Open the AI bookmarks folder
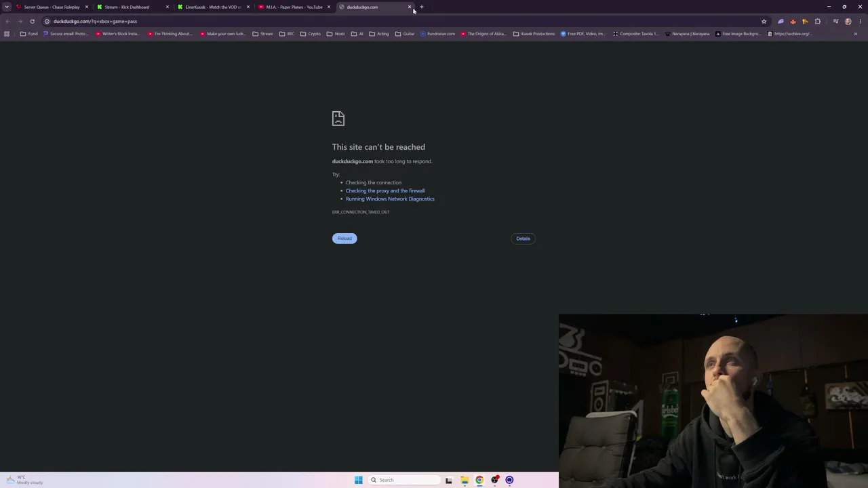The image size is (868, 488). (357, 34)
